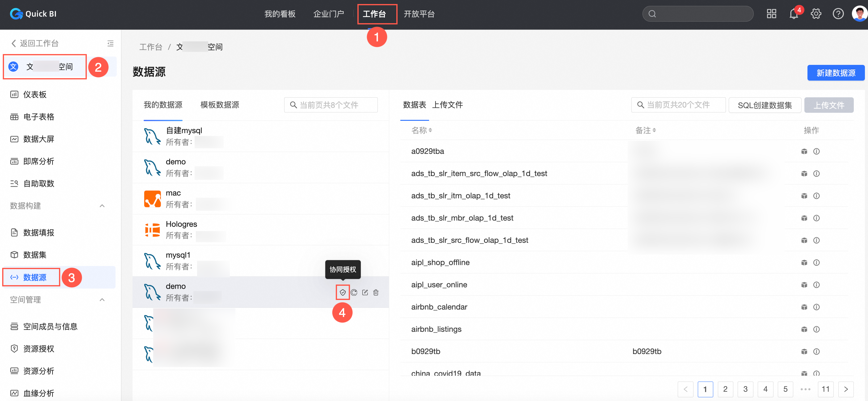Open the help question mark icon
The image size is (868, 401).
[x=838, y=14]
